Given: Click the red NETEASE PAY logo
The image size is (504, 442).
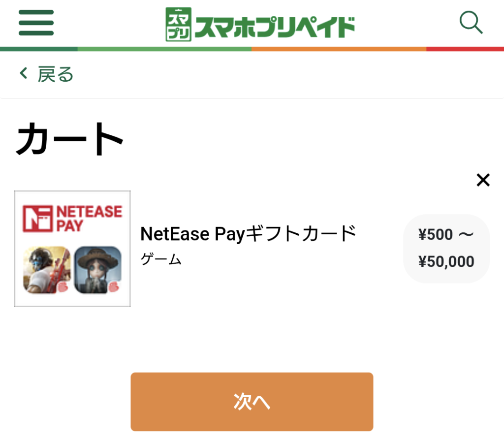Looking at the screenshot, I should (x=72, y=219).
